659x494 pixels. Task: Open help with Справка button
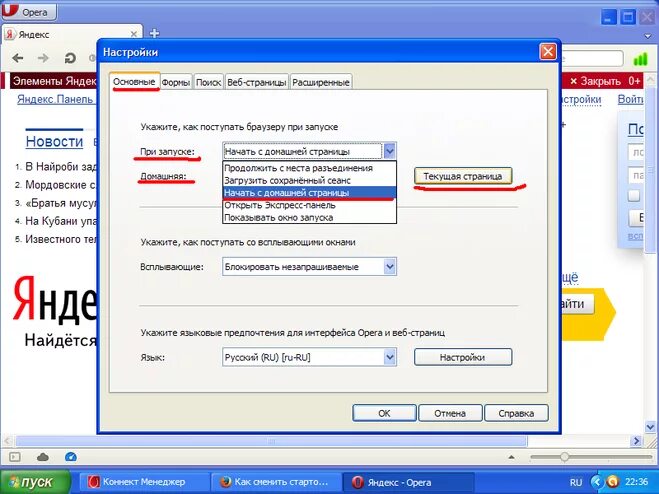coord(516,413)
